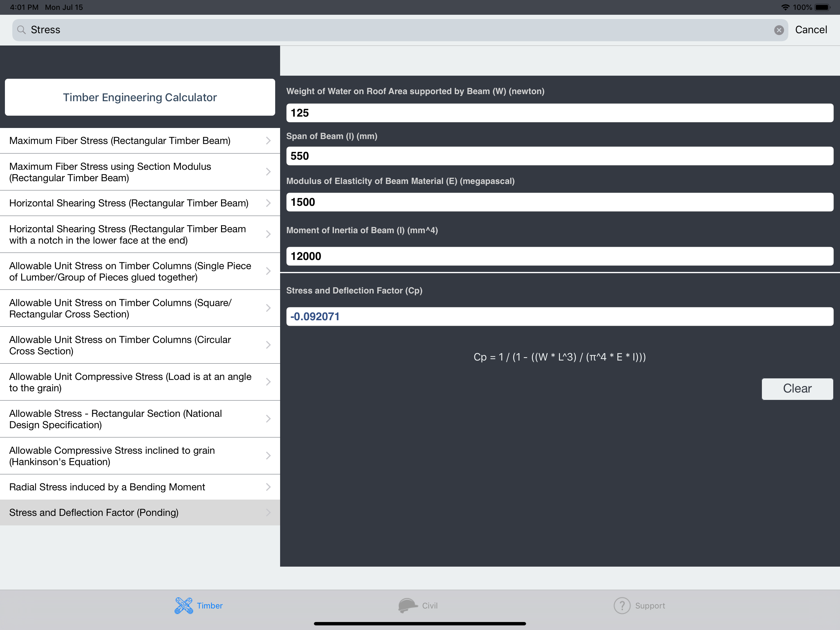Tap chevron for Radial Stress induced by Bending Moment
This screenshot has width=840, height=630.
pyautogui.click(x=268, y=487)
